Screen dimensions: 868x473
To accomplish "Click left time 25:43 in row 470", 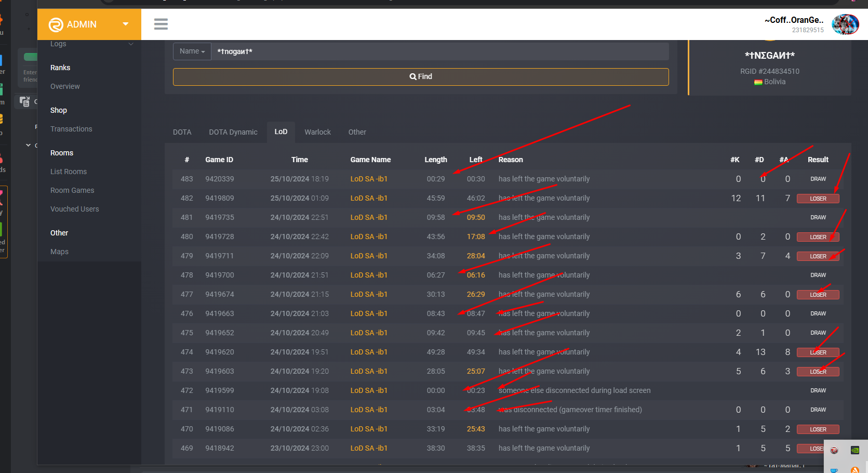I will click(x=476, y=429).
